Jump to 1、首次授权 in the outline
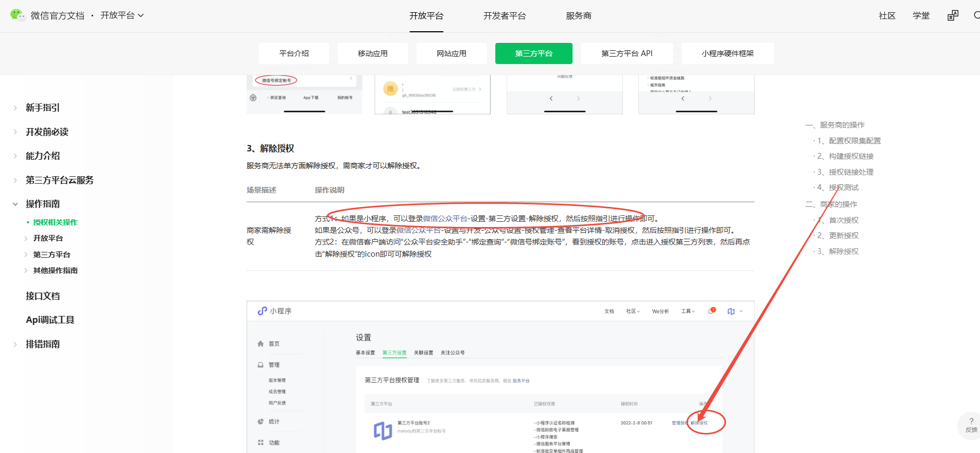 click(838, 220)
